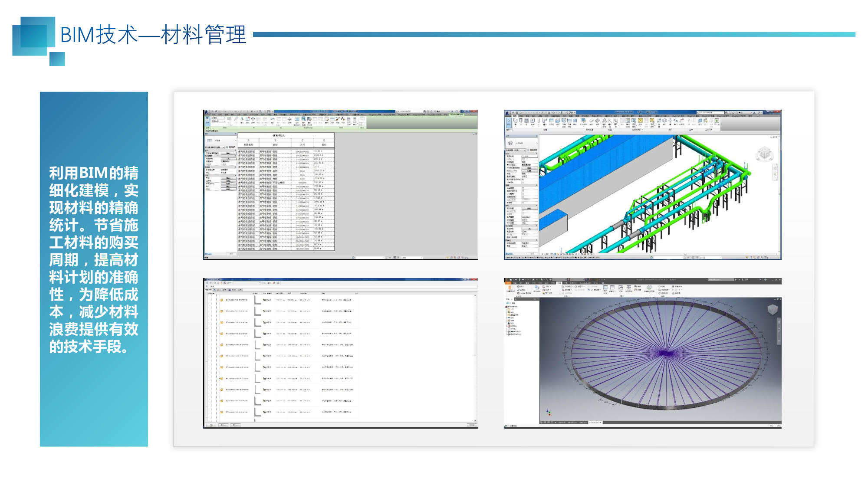Select the Modify arrow tool in the pipe model window
Image resolution: width=868 pixels, height=488 pixels.
509,123
